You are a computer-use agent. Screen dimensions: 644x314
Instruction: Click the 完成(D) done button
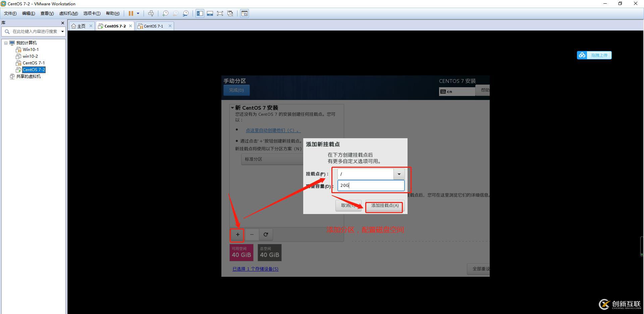pos(236,90)
